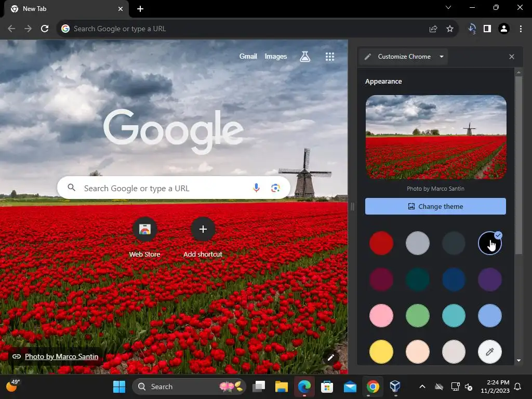This screenshot has width=532, height=399.
Task: Choose the peach color swatch
Action: pyautogui.click(x=417, y=352)
